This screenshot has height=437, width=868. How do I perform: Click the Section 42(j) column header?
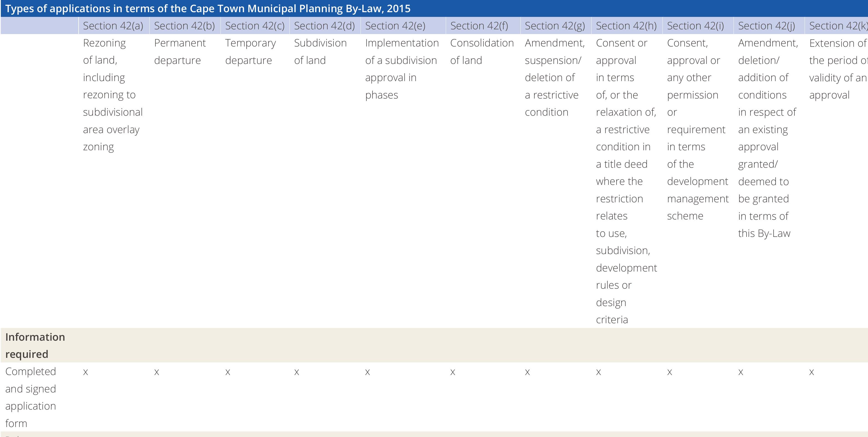(x=766, y=26)
